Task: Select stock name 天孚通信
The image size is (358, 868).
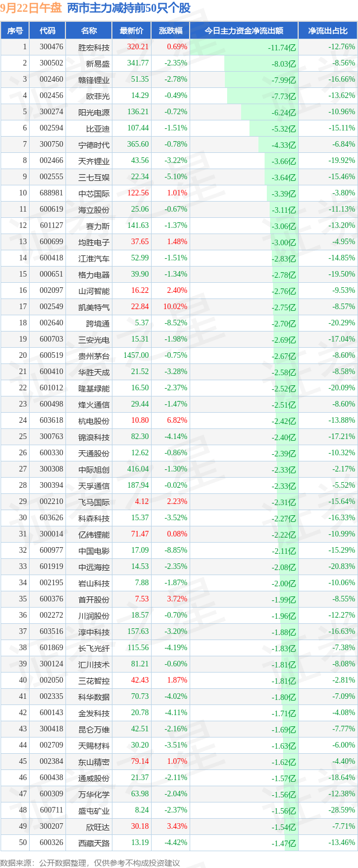Action: pyautogui.click(x=94, y=486)
